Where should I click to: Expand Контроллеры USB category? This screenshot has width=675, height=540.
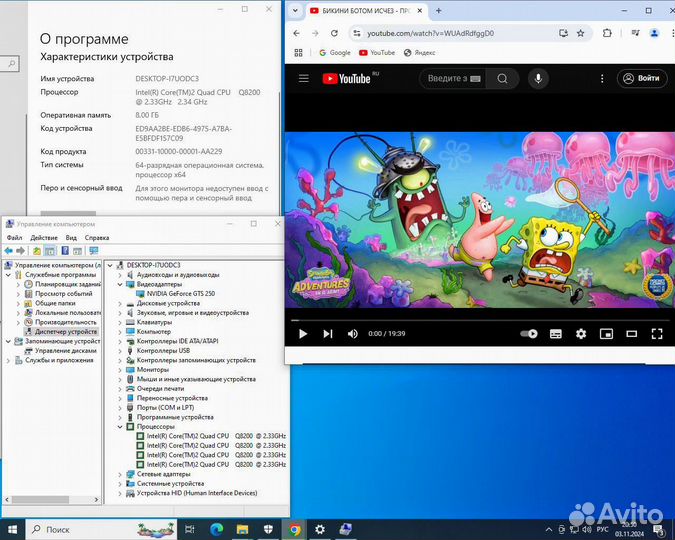[x=120, y=351]
